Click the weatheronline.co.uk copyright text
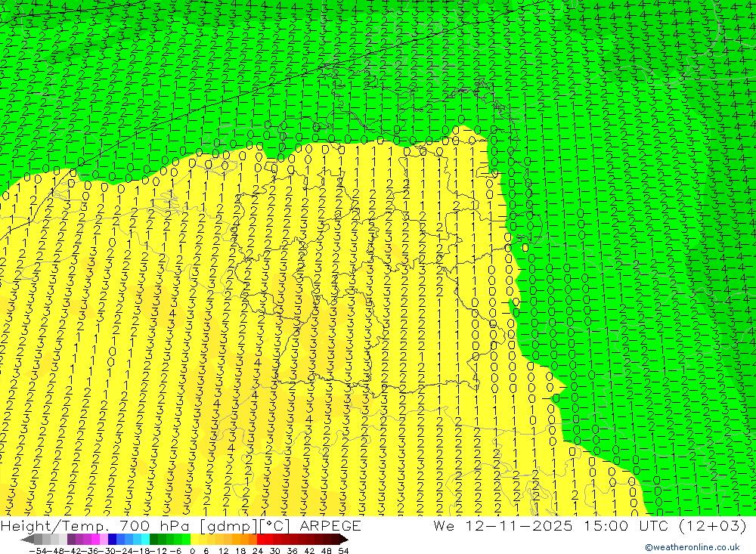The image size is (756, 554). 692,547
